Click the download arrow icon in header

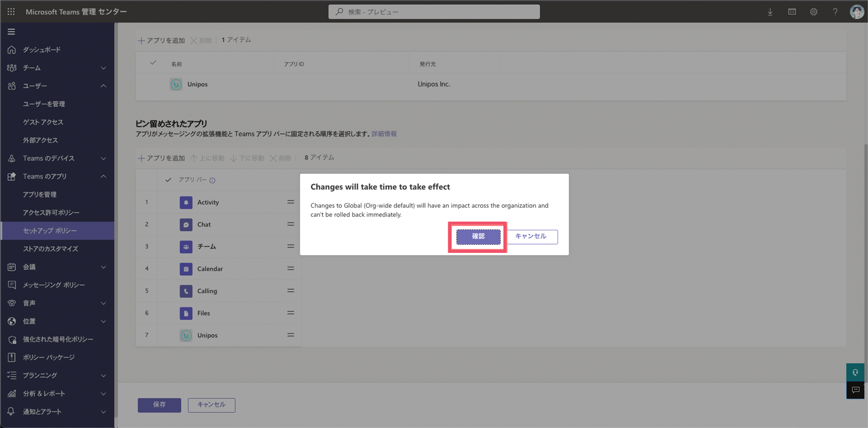pos(770,12)
